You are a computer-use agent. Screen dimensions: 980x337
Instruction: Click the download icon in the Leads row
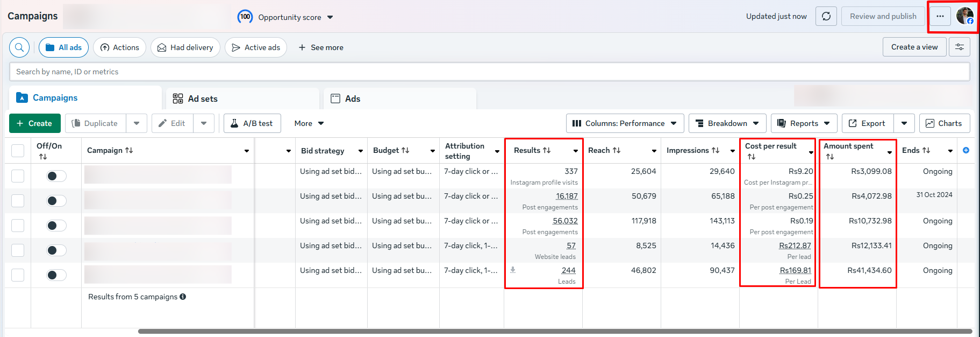tap(513, 270)
